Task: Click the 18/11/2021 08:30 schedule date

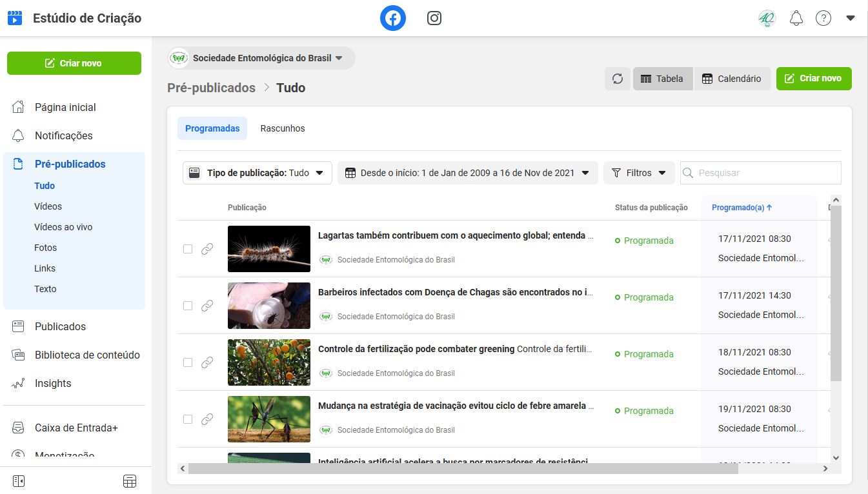Action: pyautogui.click(x=754, y=352)
